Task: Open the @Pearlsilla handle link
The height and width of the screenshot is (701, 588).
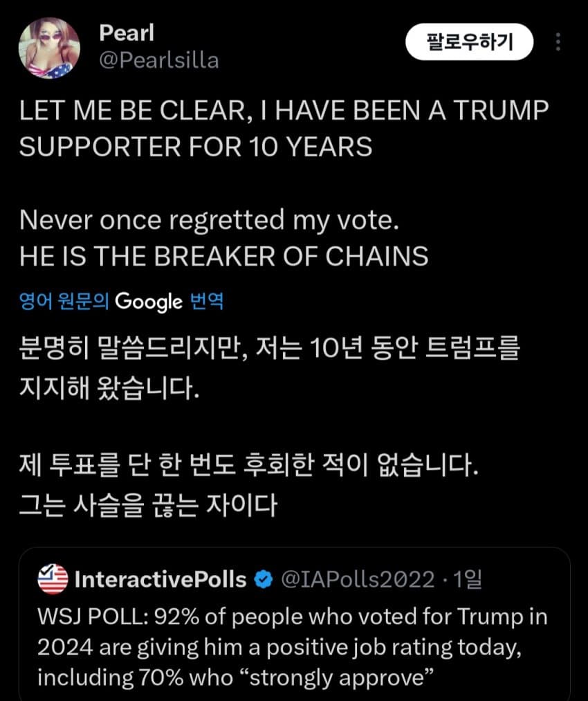Action: (x=159, y=60)
